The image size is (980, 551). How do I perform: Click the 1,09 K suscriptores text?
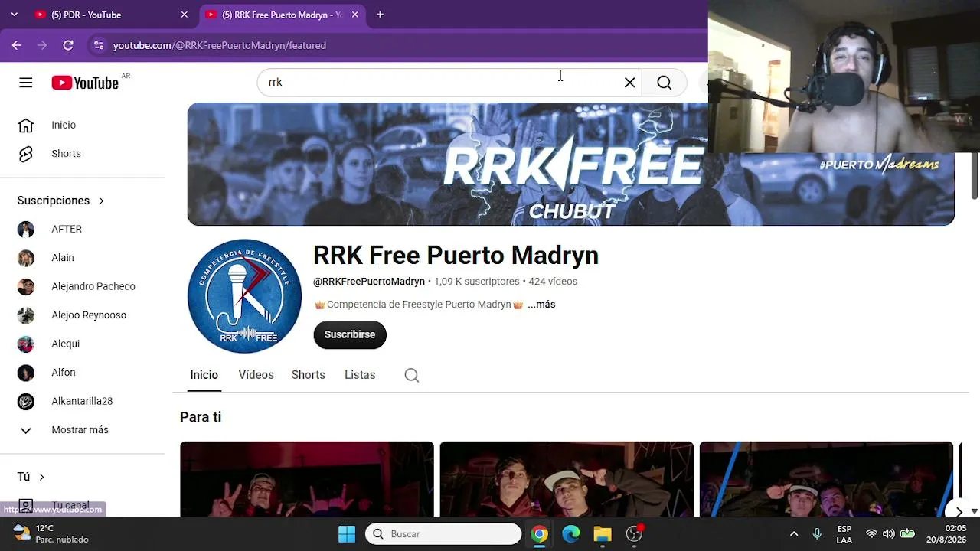pos(476,282)
